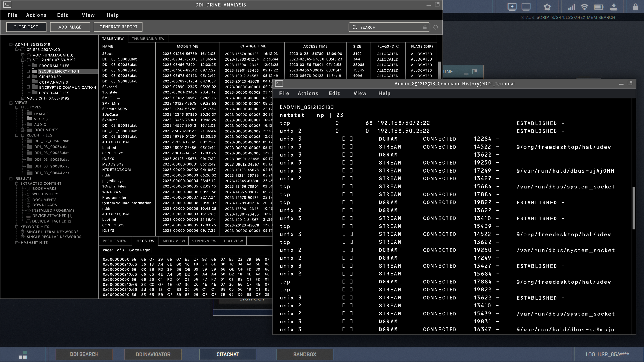Image resolution: width=644 pixels, height=362 pixels.
Task: Switch to THUMBNAIL VIEW tab
Action: [x=148, y=39]
